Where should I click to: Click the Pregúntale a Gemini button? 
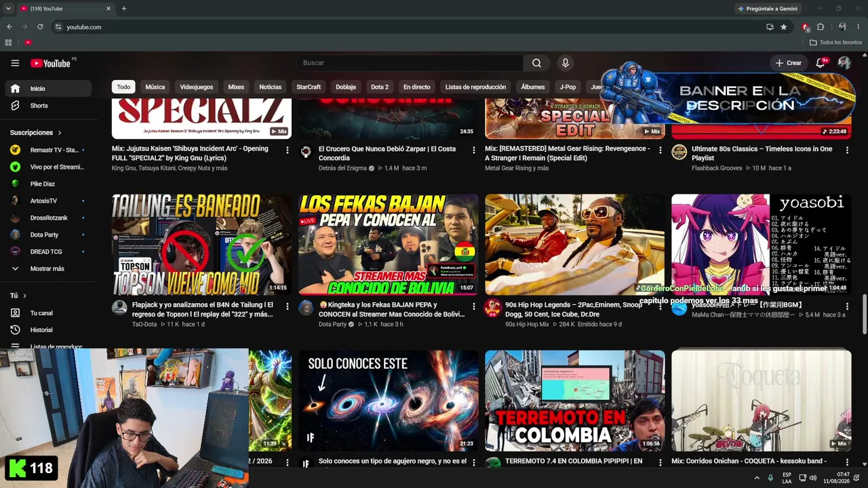click(x=768, y=9)
